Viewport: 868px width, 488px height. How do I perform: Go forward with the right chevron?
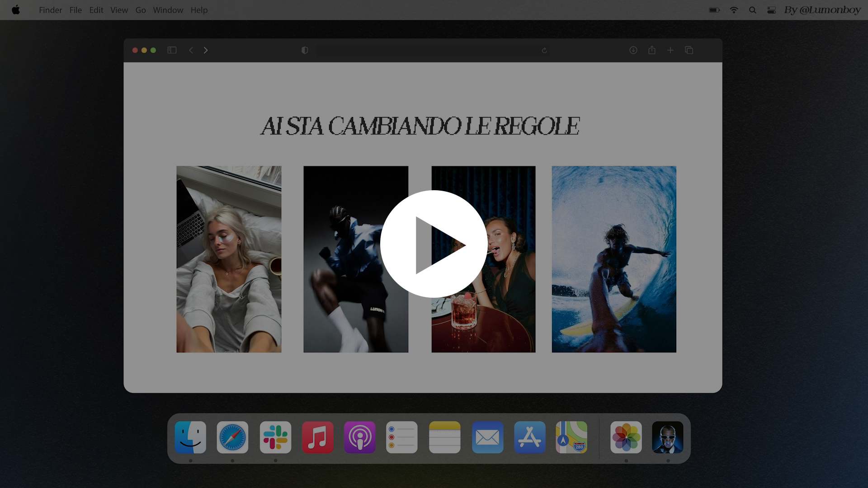(206, 50)
